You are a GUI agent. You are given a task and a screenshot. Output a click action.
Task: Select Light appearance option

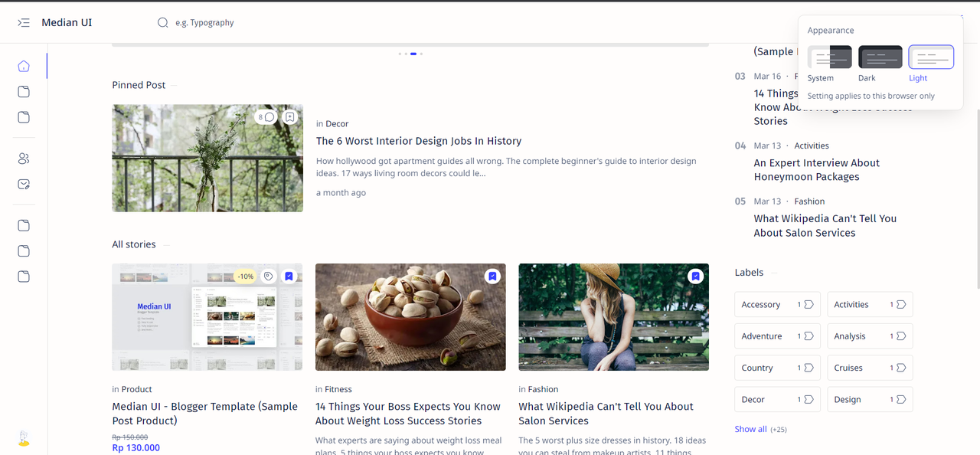pos(931,64)
